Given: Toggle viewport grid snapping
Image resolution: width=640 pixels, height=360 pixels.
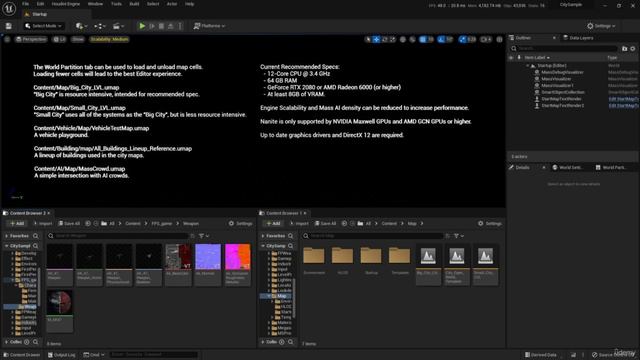Looking at the screenshot, I should (x=423, y=39).
